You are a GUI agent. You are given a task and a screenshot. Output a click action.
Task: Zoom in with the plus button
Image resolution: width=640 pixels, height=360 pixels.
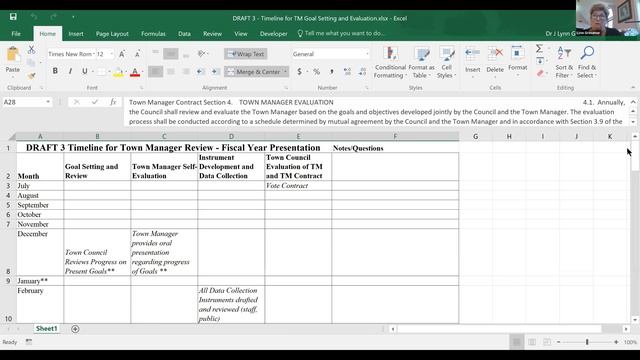coord(616,342)
